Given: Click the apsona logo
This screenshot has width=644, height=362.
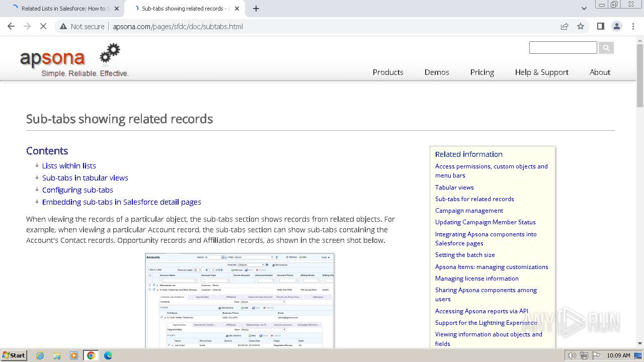Looking at the screenshot, I should click(x=74, y=60).
